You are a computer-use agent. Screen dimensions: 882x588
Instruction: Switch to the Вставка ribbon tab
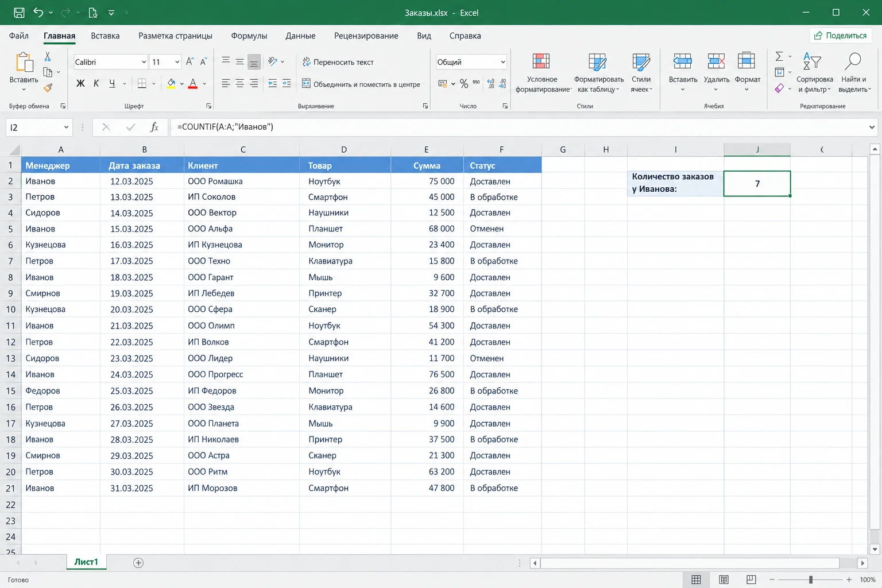105,36
